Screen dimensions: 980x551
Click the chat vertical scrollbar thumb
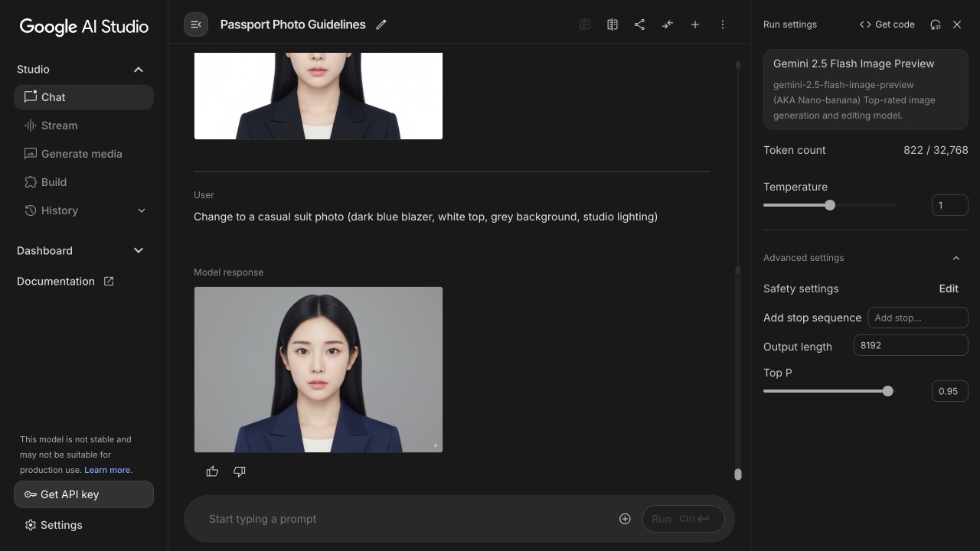tap(738, 474)
